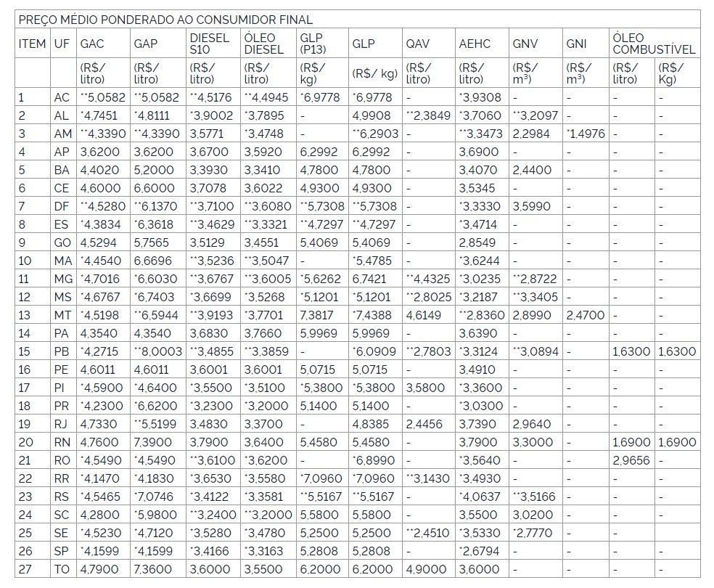Click the UF cell labeled SP
Image resolution: width=714 pixels, height=588 pixels.
coord(62,551)
